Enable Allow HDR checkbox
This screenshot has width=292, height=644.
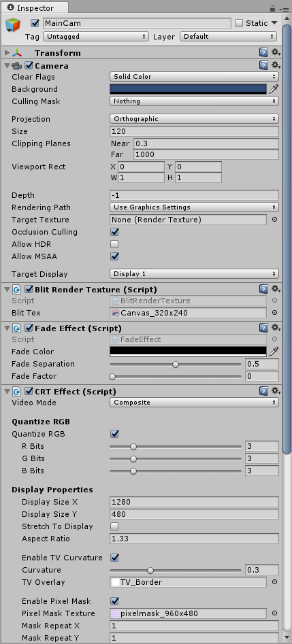coord(115,244)
